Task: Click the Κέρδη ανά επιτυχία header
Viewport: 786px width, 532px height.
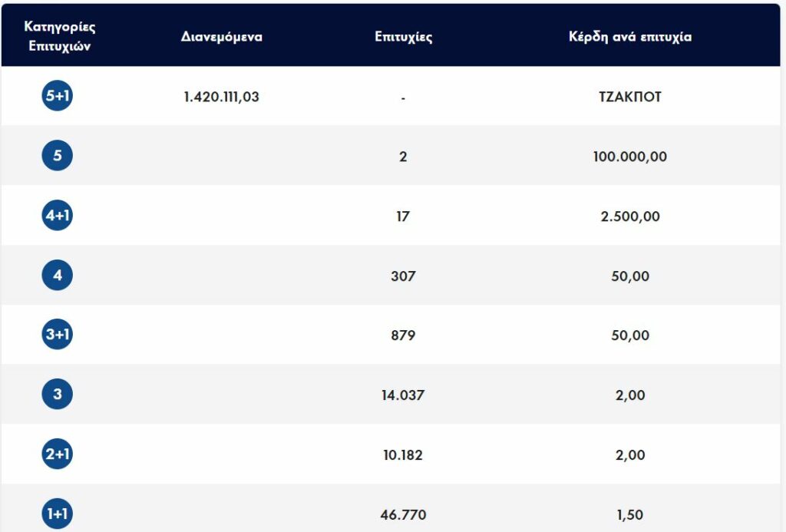Action: click(630, 37)
